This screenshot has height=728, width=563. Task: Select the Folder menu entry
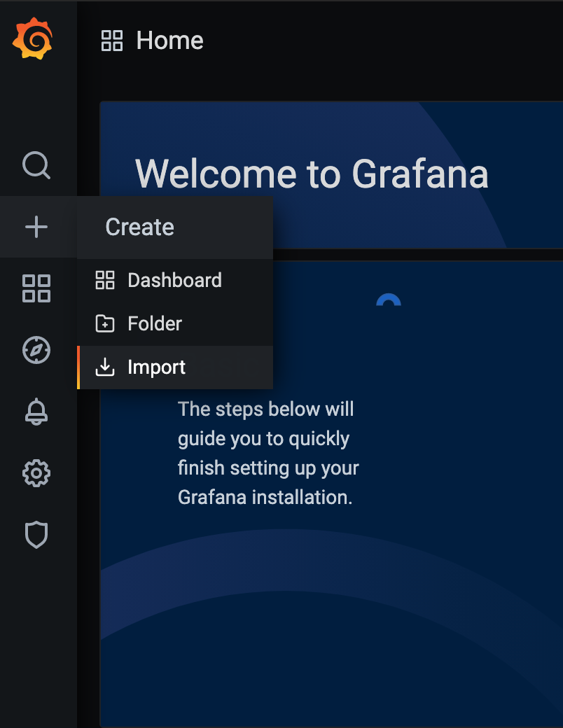175,323
